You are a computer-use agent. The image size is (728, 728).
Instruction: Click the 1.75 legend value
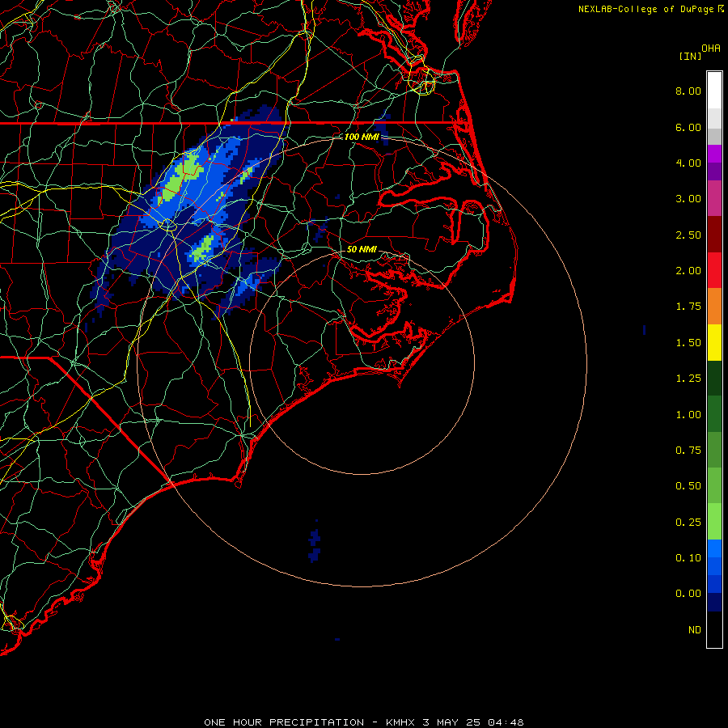coord(688,307)
